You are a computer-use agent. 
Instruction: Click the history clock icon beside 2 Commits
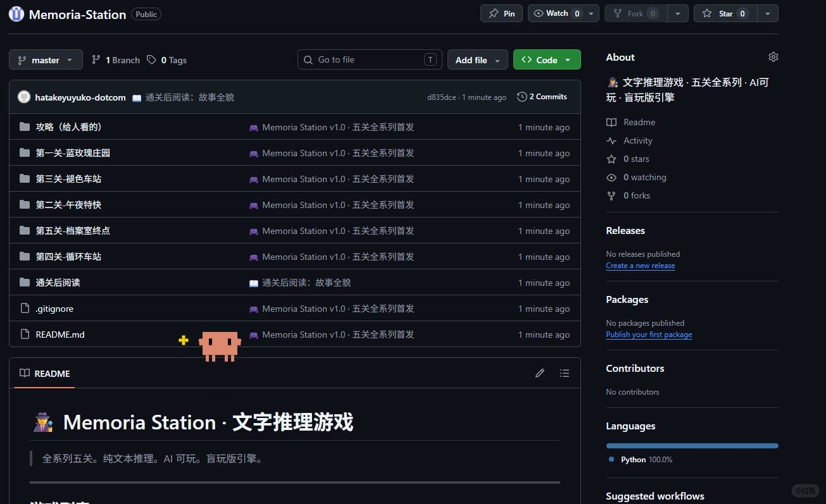[x=522, y=97]
